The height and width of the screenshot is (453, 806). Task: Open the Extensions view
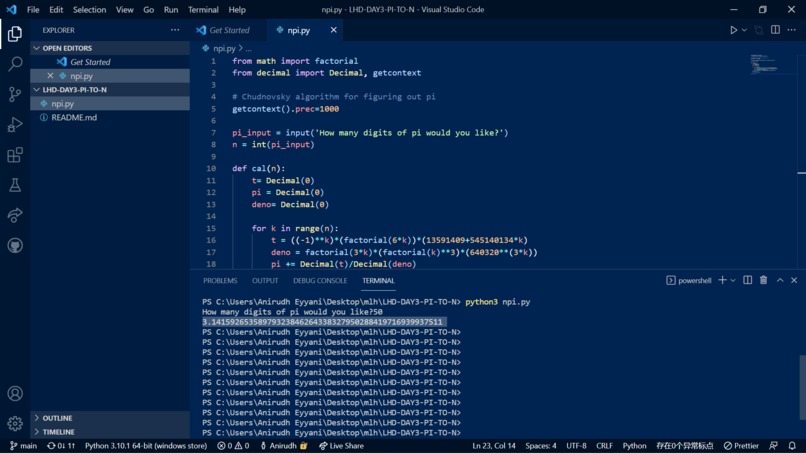pos(15,155)
